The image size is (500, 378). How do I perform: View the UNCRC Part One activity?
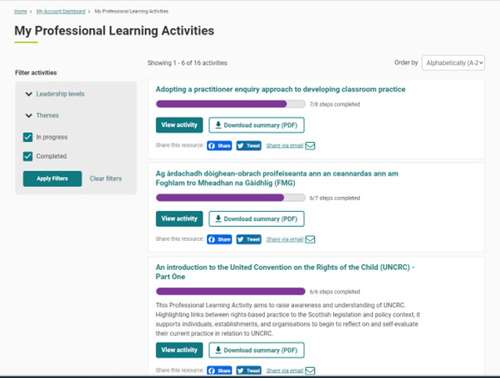179,350
